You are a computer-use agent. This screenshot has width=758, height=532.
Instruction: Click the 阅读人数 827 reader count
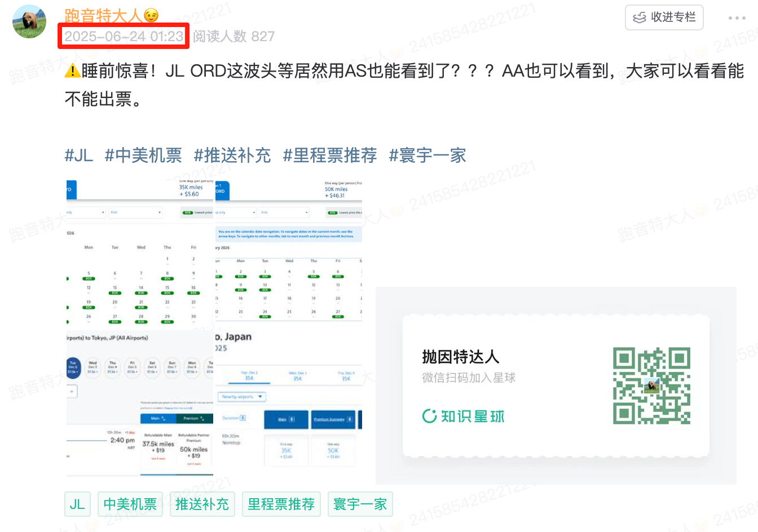pyautogui.click(x=233, y=37)
